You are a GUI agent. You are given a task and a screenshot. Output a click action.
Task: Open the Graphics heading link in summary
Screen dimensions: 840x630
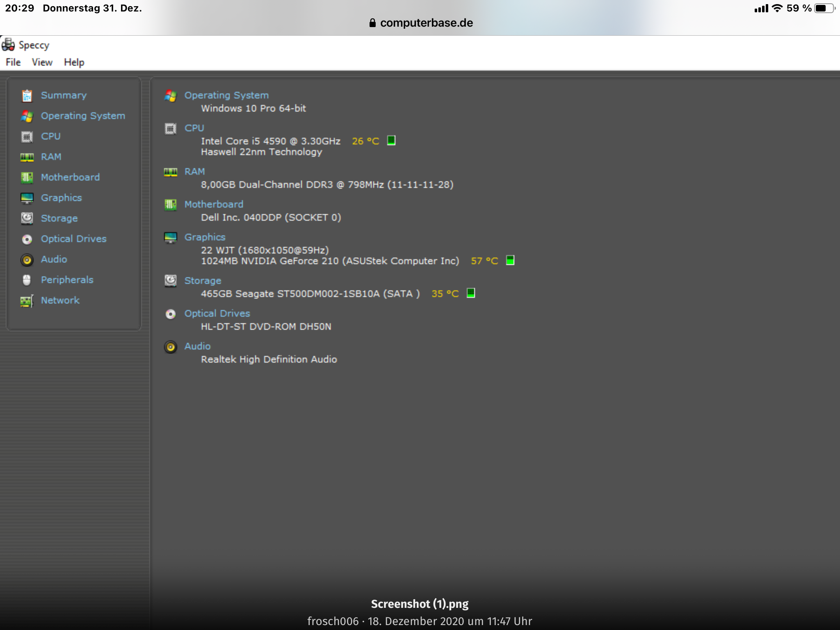pos(205,237)
